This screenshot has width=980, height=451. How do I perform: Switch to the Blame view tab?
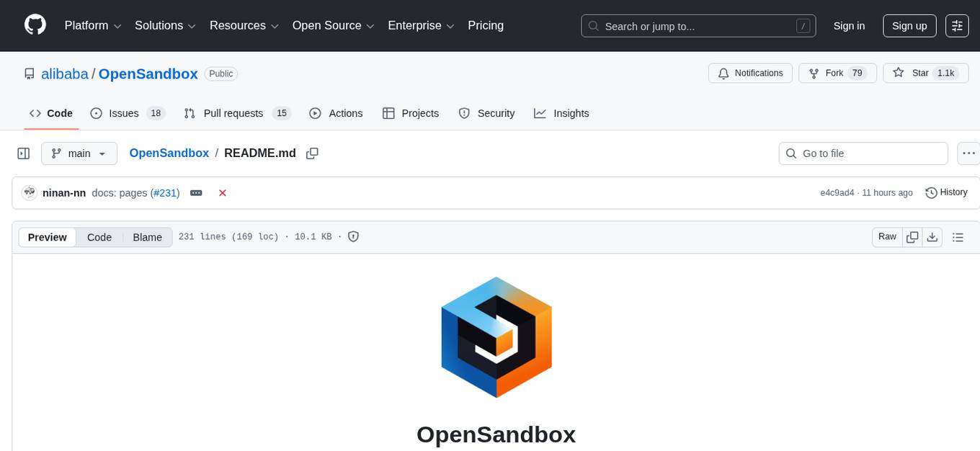pyautogui.click(x=147, y=237)
